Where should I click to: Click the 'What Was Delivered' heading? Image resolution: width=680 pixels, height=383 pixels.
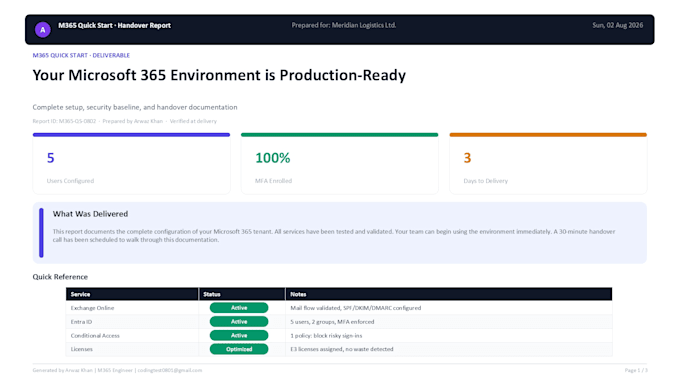[90, 214]
